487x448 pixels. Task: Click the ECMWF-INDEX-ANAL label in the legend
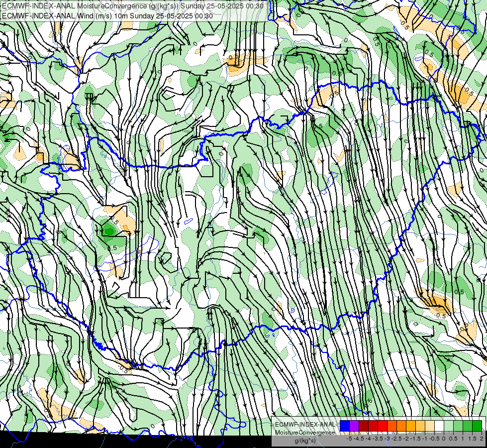coord(305,425)
